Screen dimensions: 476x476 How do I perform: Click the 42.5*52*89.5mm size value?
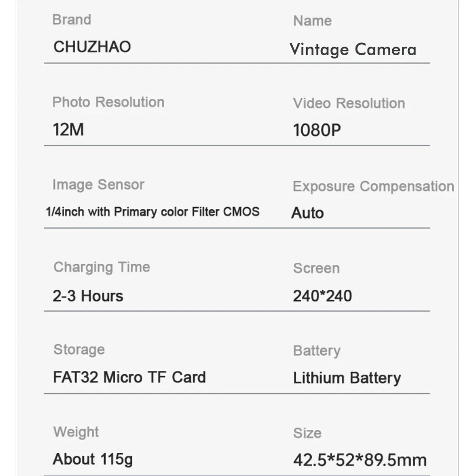(360, 460)
